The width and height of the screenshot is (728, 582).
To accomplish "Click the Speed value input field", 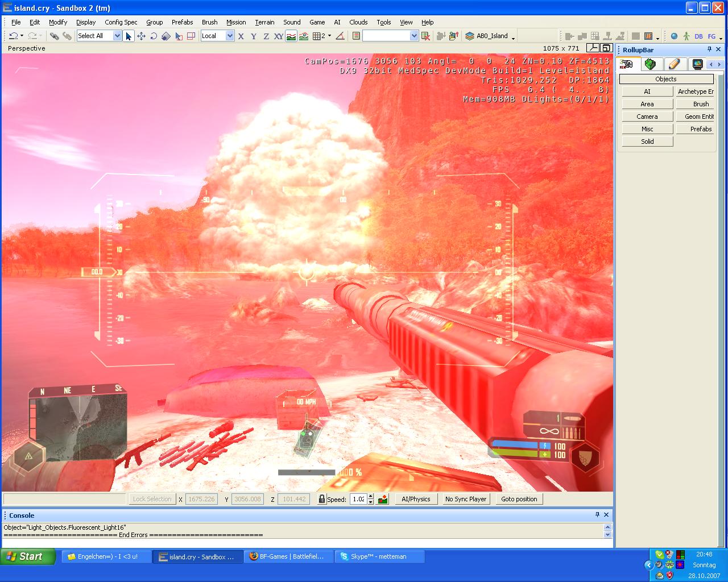I will point(358,499).
